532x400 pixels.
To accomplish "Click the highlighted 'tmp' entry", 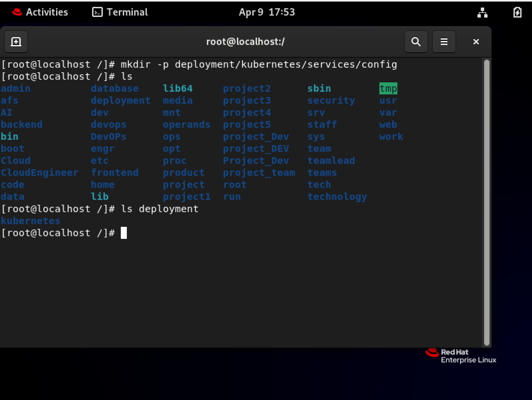I will pos(388,89).
